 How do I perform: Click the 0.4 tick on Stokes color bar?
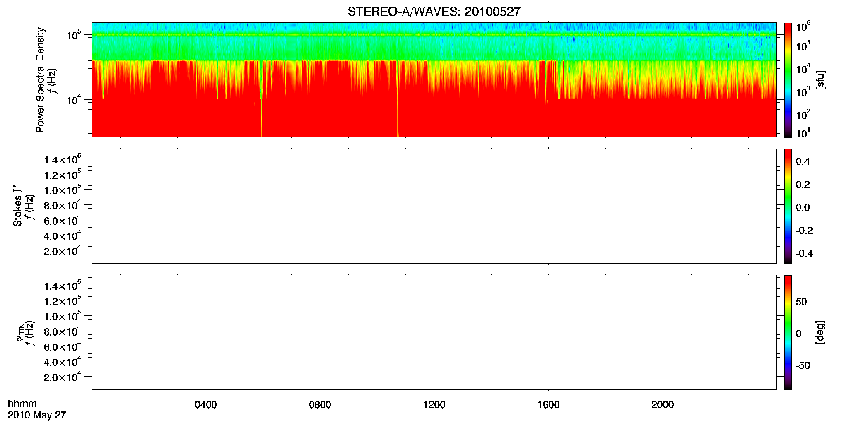pos(803,162)
